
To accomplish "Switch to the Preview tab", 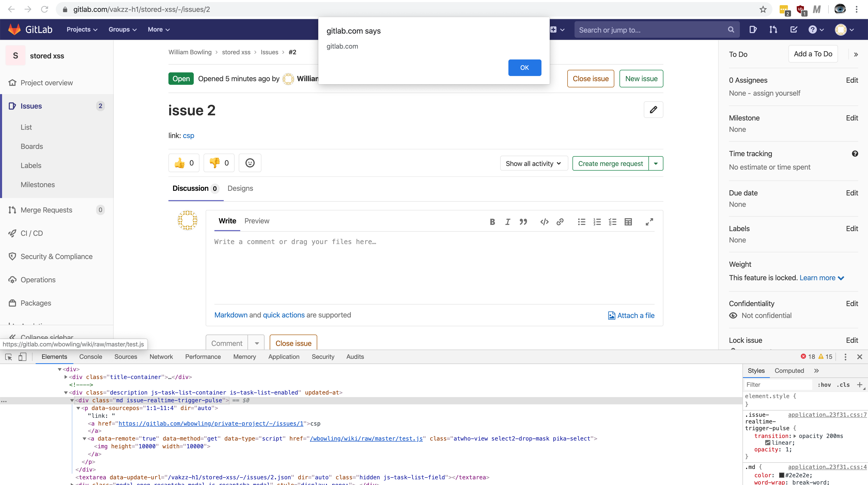I will (x=257, y=221).
